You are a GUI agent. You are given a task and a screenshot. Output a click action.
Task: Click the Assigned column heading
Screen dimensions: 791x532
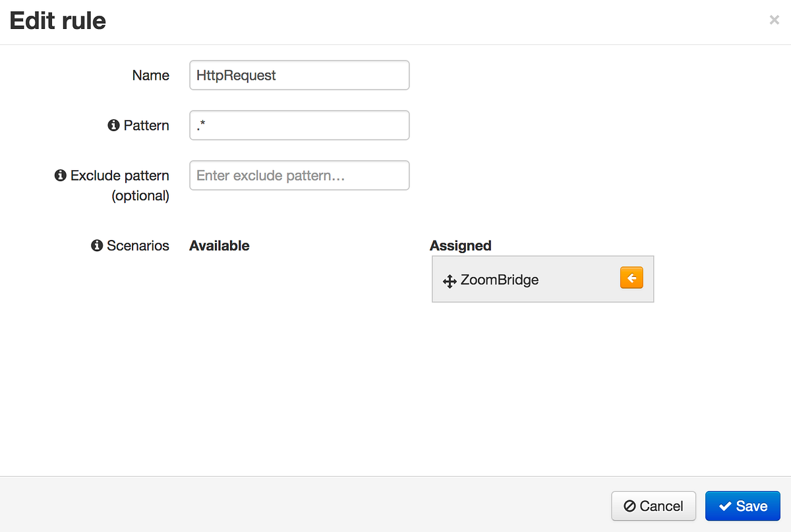(461, 245)
